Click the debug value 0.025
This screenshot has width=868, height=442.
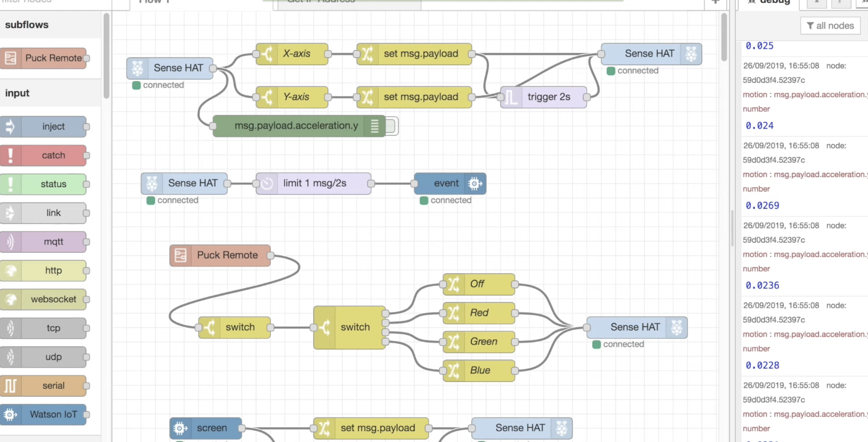tap(760, 46)
